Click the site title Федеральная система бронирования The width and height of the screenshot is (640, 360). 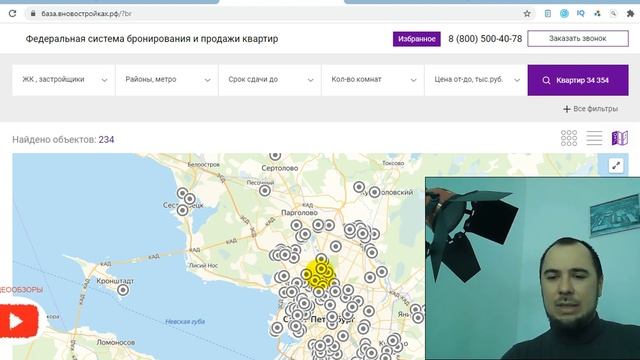pyautogui.click(x=152, y=39)
